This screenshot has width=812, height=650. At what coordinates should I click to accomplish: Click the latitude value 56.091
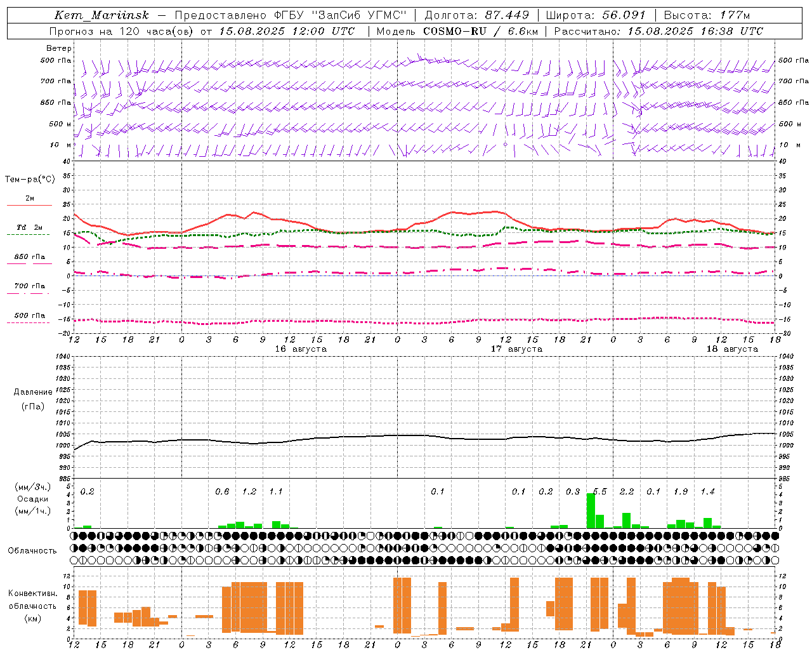click(x=624, y=15)
